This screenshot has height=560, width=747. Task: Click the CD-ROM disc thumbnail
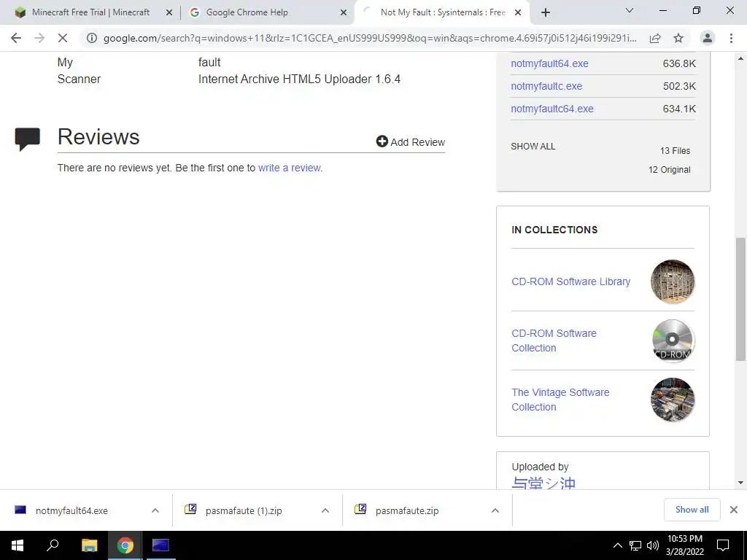pos(672,341)
